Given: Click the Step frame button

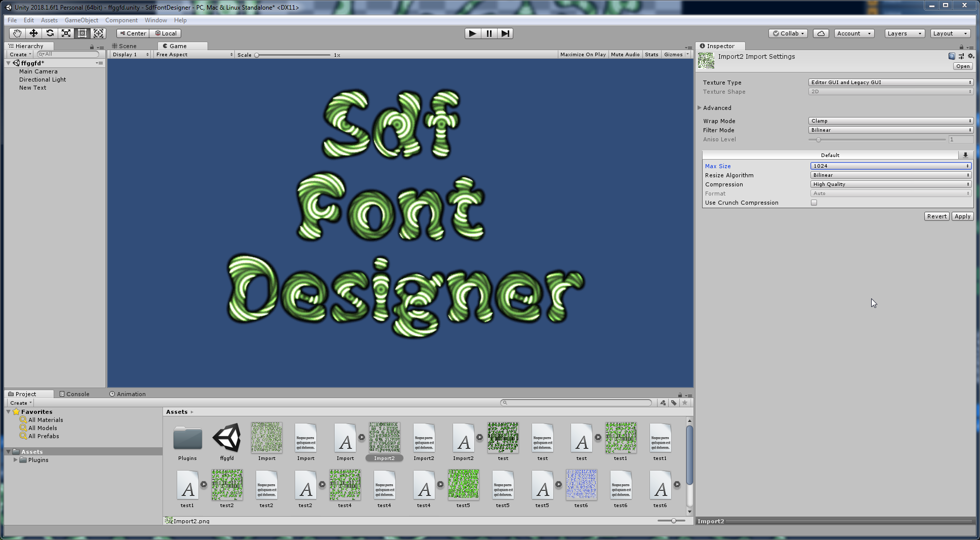Looking at the screenshot, I should point(505,33).
